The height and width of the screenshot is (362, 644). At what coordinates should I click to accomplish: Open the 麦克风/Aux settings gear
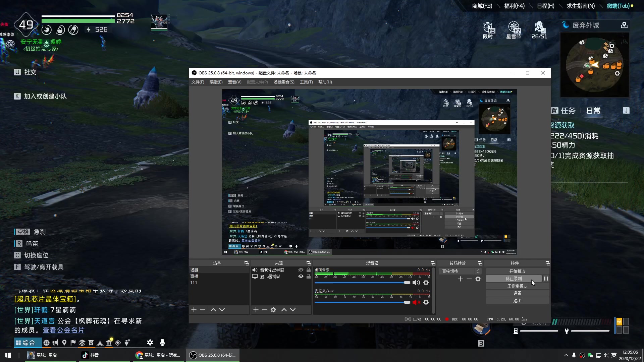point(426,302)
